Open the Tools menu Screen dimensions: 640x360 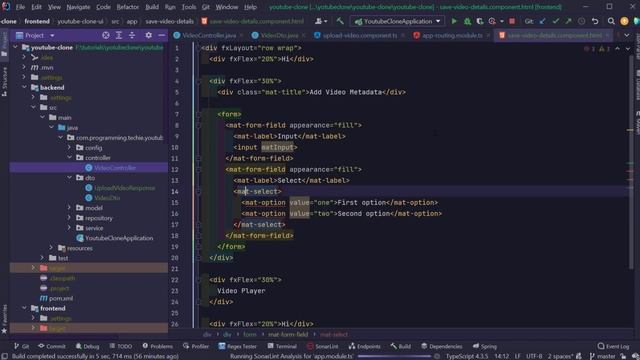pyautogui.click(x=189, y=7)
